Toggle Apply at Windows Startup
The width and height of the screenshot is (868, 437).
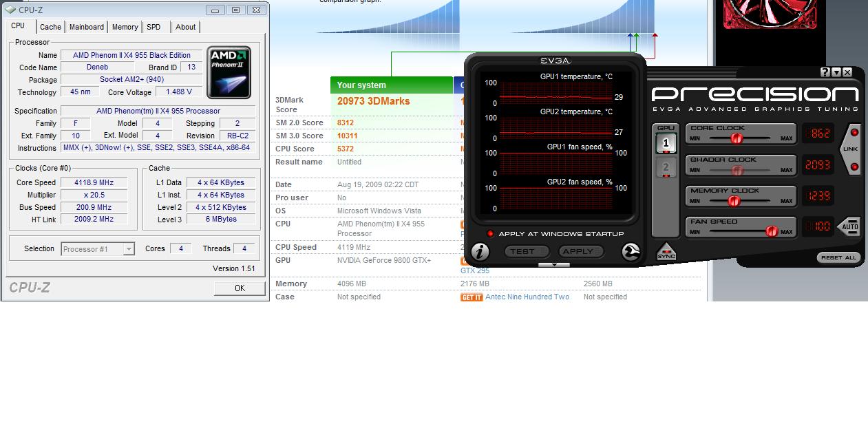(491, 234)
